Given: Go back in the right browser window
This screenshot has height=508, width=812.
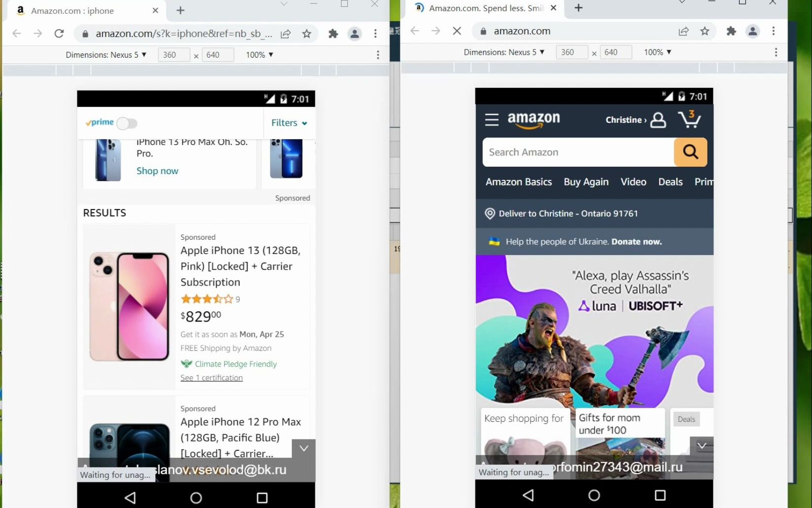Looking at the screenshot, I should pos(415,31).
